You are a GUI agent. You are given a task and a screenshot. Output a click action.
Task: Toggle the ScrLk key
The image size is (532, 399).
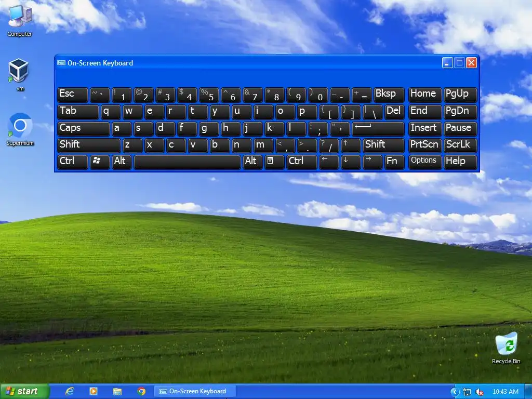pyautogui.click(x=460, y=145)
